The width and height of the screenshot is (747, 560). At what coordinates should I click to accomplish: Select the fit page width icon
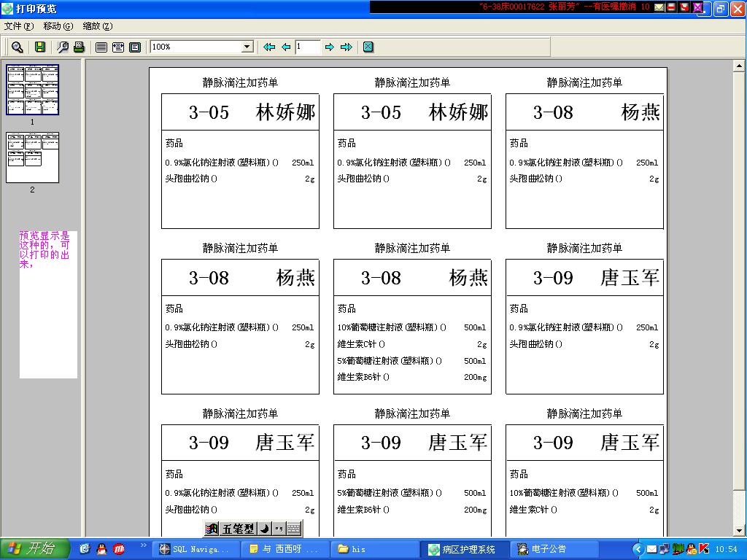(x=118, y=47)
